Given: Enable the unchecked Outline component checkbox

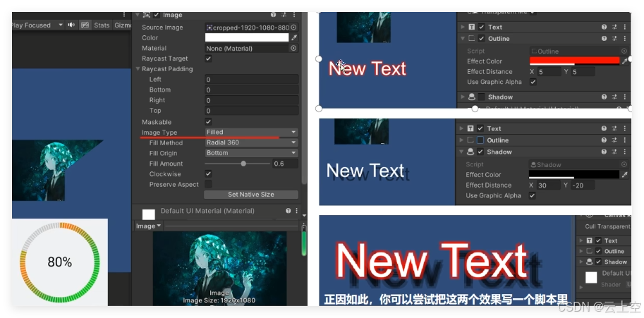Looking at the screenshot, I should pyautogui.click(x=480, y=140).
